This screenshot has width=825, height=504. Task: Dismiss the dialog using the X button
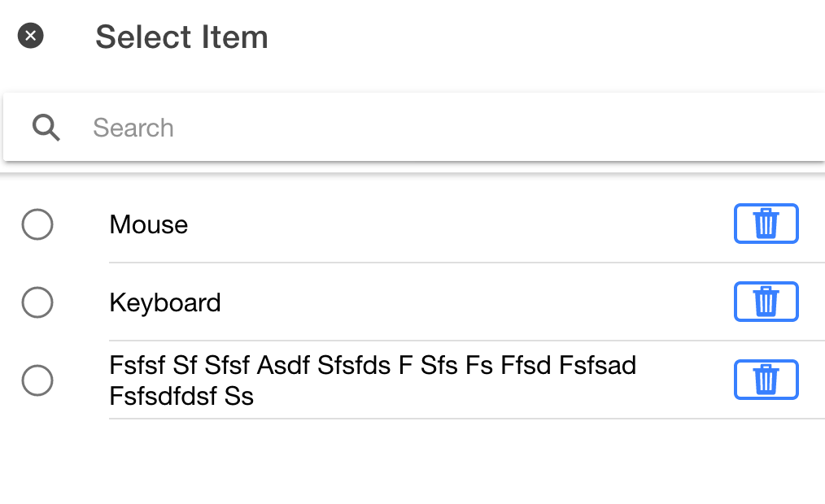31,34
